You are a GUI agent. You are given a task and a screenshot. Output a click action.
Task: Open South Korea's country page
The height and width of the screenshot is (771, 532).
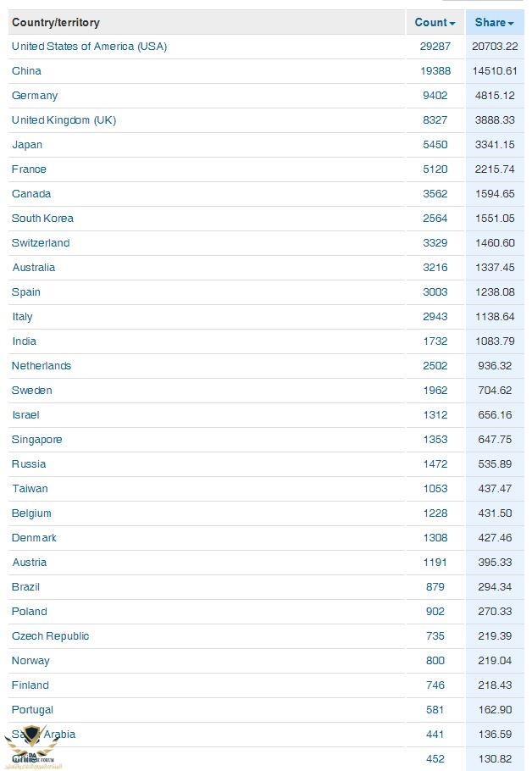42,219
